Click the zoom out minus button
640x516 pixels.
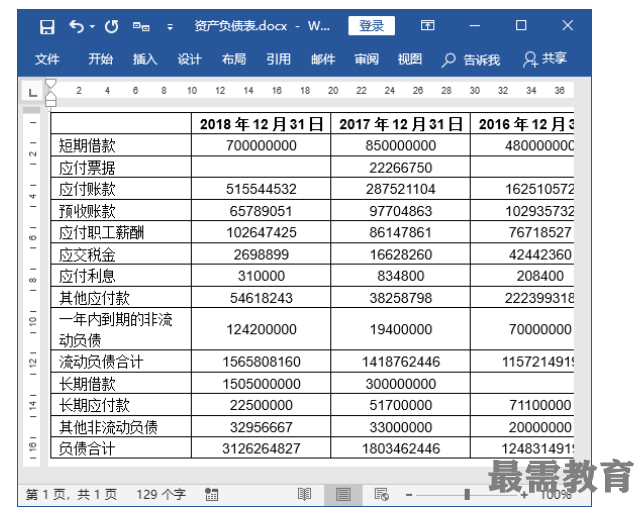pos(409,495)
